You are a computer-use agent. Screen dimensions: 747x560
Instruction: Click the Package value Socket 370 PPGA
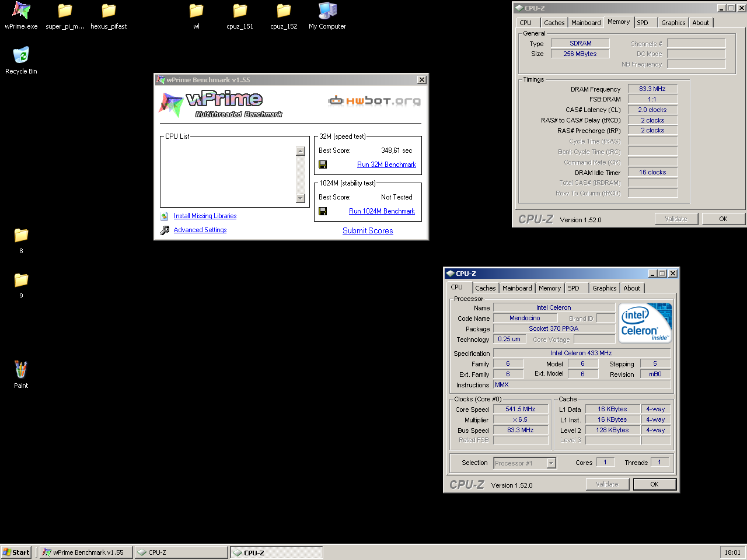[554, 328]
